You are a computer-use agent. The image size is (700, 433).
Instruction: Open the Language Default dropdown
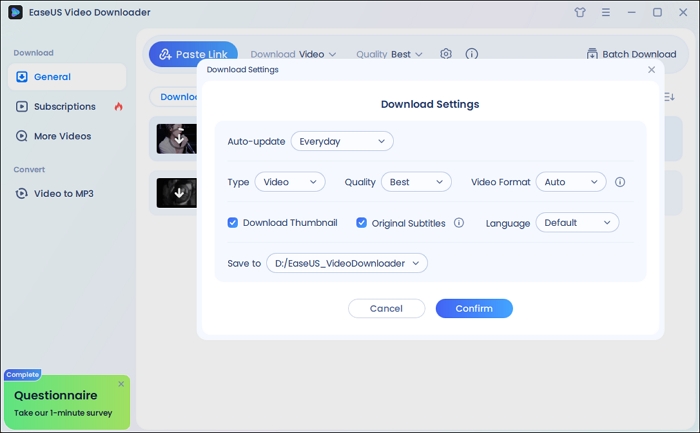[x=577, y=222]
